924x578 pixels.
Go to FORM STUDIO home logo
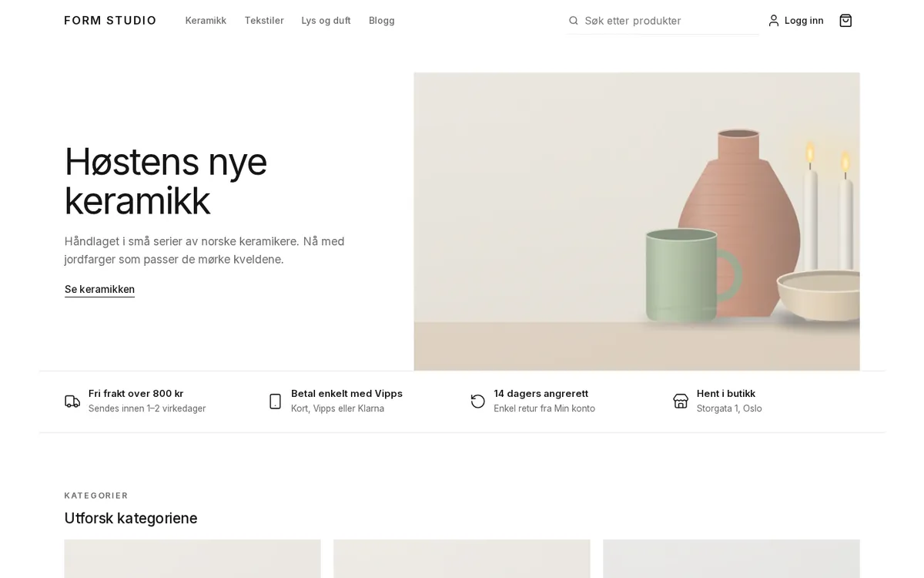[110, 21]
